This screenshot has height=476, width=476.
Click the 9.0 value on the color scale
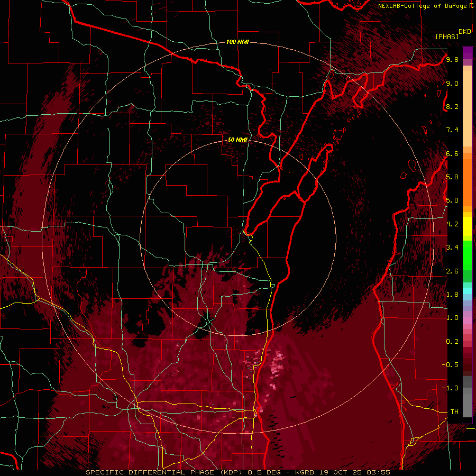click(x=452, y=83)
